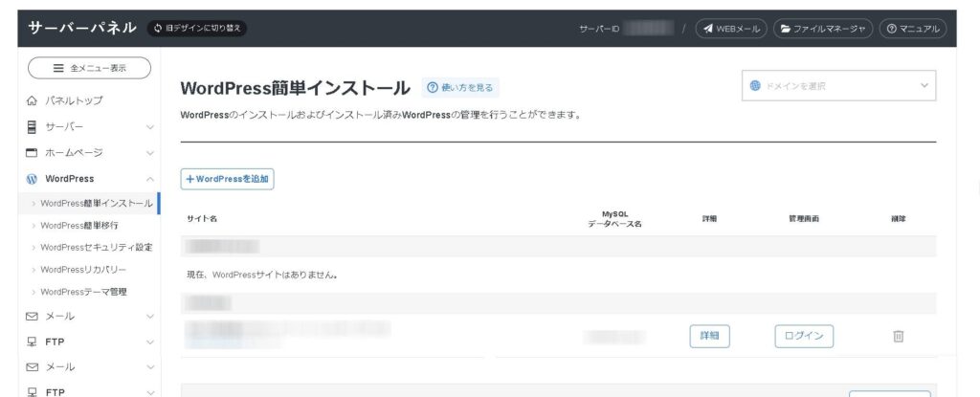Open WordPress簡単移行 in the sidebar
Viewport: 980px width, 397px height.
(x=78, y=225)
